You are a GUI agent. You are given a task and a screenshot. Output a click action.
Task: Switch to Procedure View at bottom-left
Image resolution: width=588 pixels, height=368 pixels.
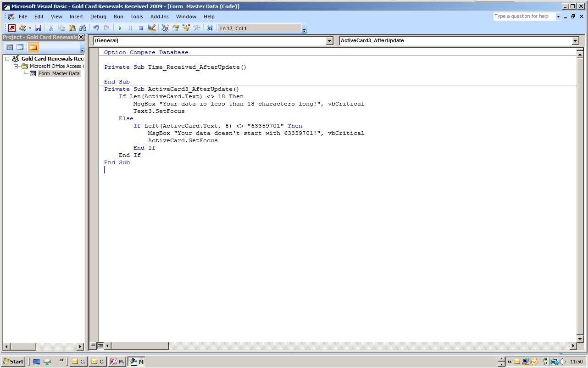pos(93,346)
